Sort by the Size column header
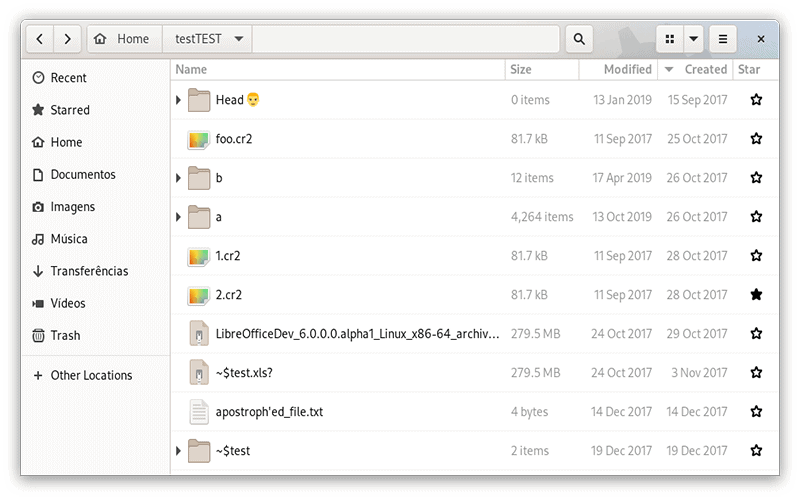The image size is (800, 500). 521,70
